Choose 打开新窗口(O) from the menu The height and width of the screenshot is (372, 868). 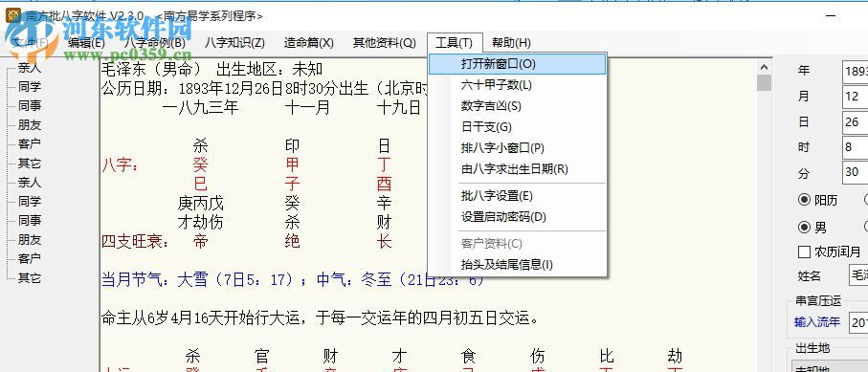518,64
